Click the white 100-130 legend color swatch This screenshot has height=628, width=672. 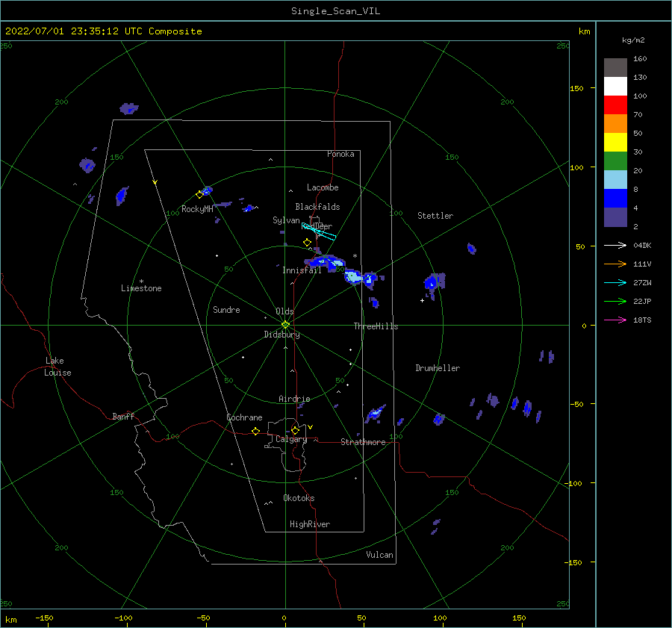tap(615, 86)
